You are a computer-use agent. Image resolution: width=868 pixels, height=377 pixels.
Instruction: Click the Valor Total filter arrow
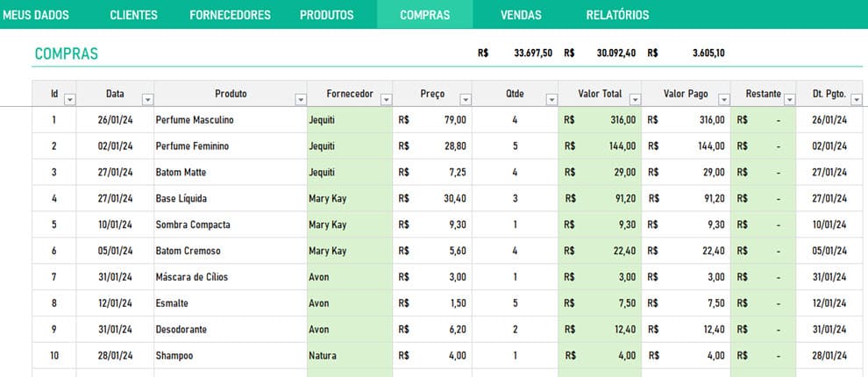(635, 100)
